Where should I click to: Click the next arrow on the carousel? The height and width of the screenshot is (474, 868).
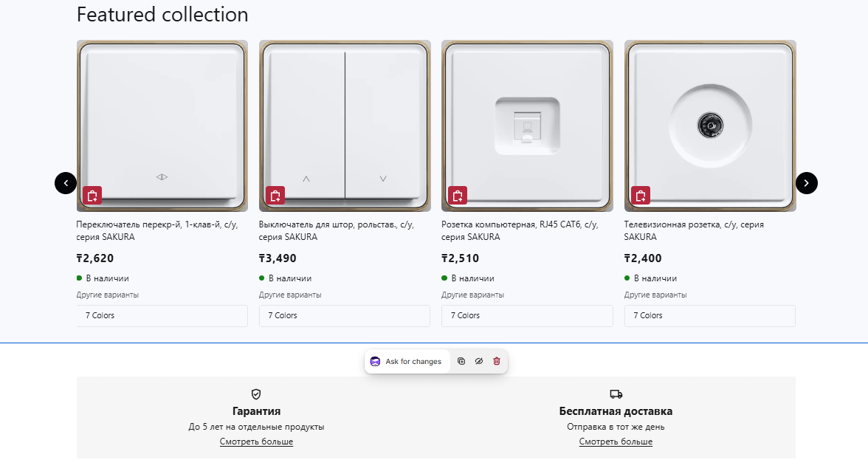tap(806, 183)
